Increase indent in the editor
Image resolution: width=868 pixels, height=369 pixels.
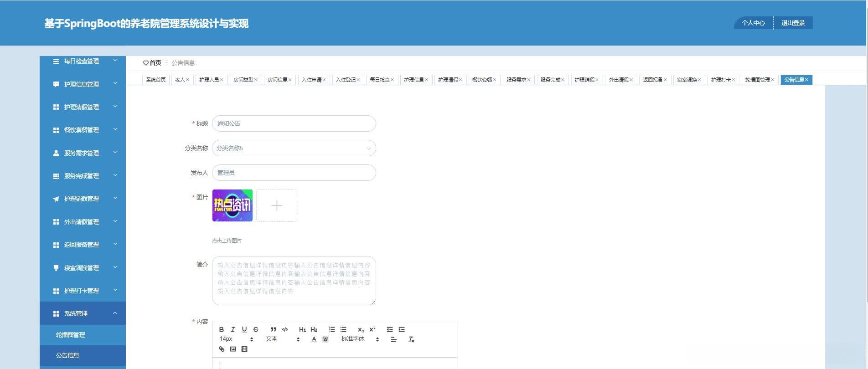click(x=402, y=329)
